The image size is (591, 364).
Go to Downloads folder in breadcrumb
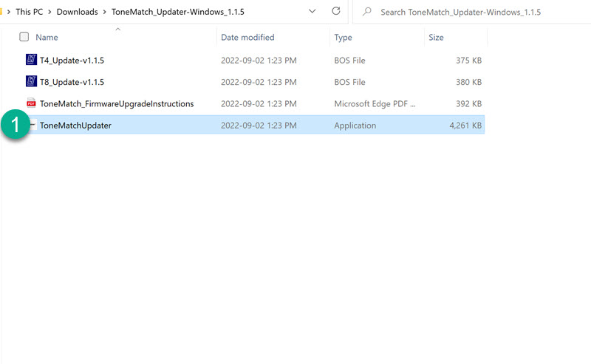(77, 13)
